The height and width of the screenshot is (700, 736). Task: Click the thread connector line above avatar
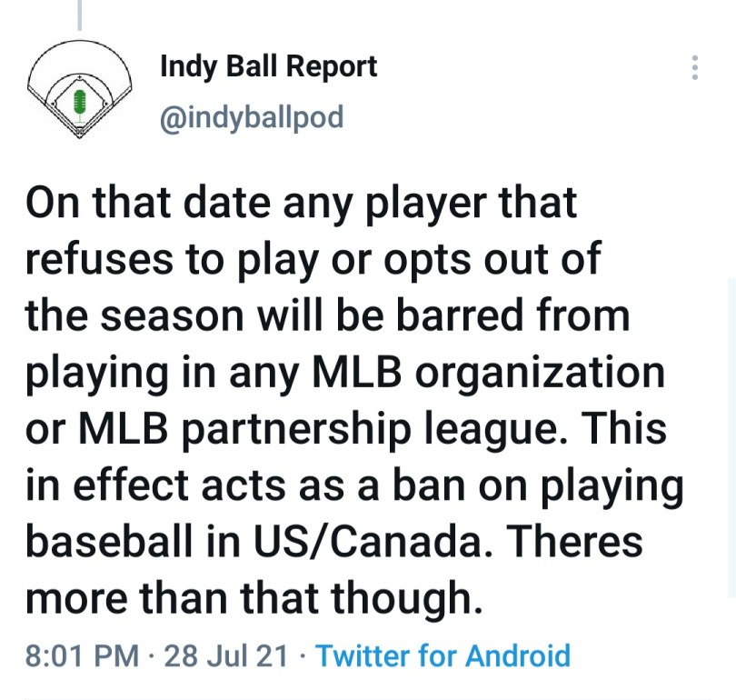pos(79,15)
